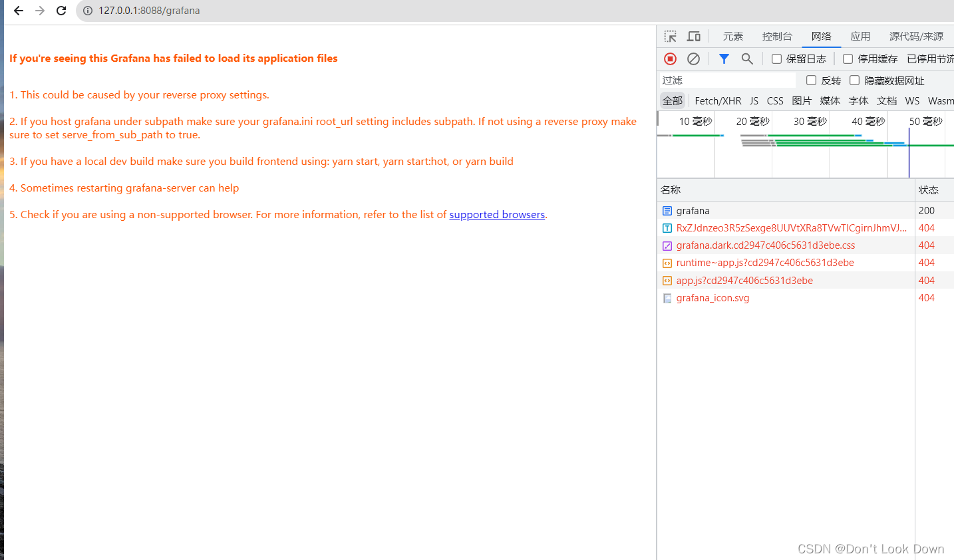Reload the Grafana page
The width and height of the screenshot is (954, 560).
(61, 11)
